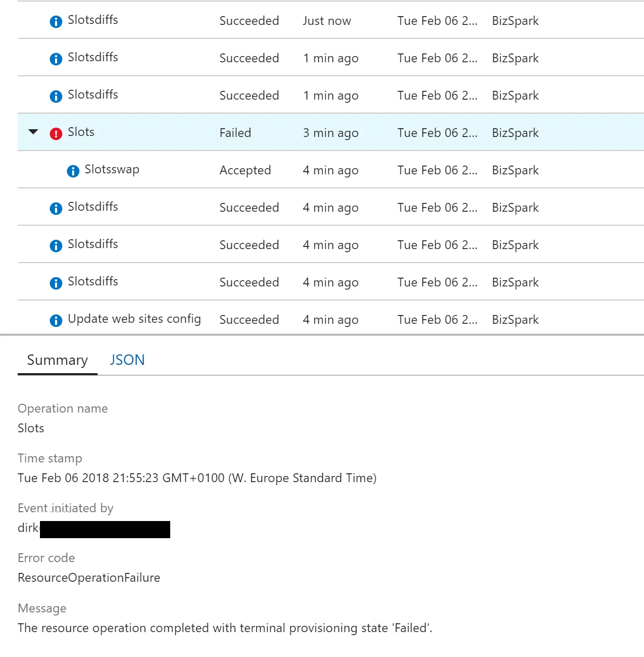Select the failed Slots operation name
This screenshot has width=644, height=657.
(81, 132)
